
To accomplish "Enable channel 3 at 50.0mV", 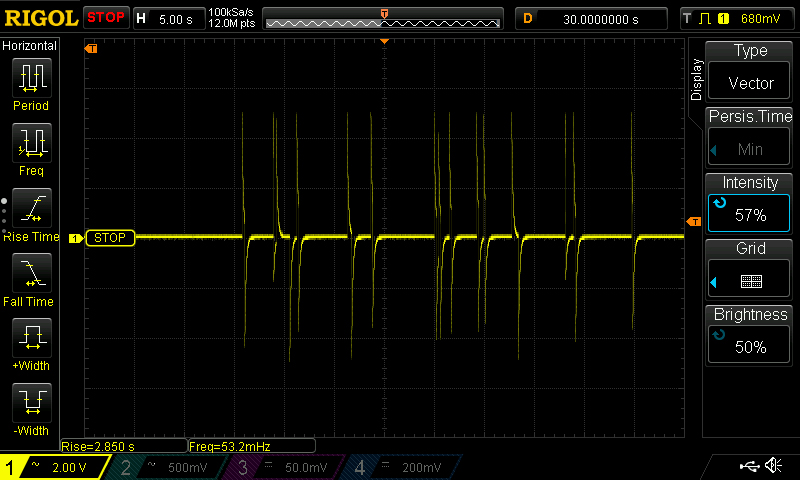I will pyautogui.click(x=285, y=467).
